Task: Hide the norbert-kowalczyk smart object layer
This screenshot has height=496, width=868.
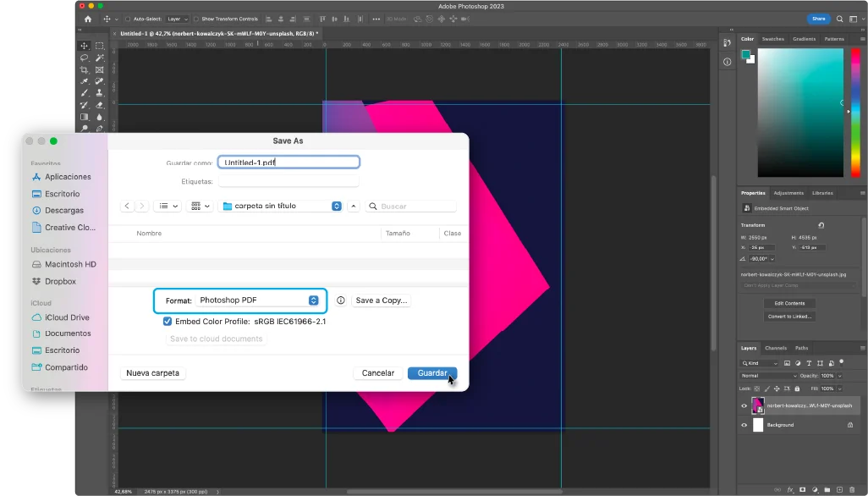Action: point(744,405)
